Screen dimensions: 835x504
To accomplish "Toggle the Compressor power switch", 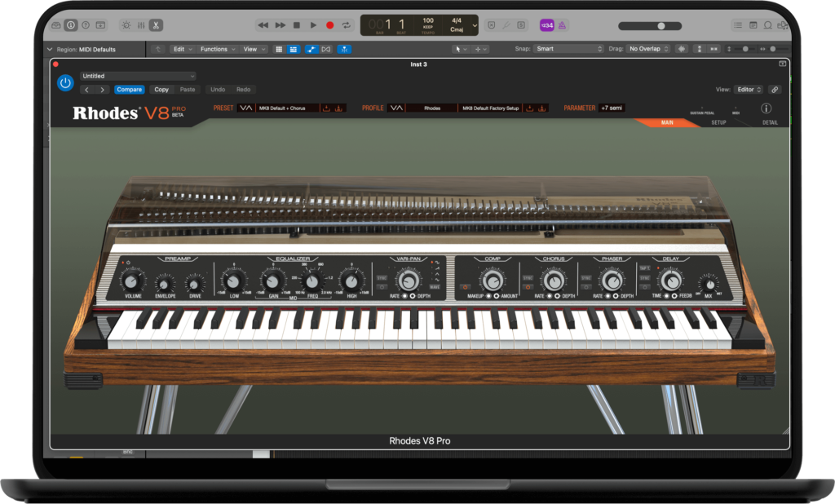I will [464, 287].
